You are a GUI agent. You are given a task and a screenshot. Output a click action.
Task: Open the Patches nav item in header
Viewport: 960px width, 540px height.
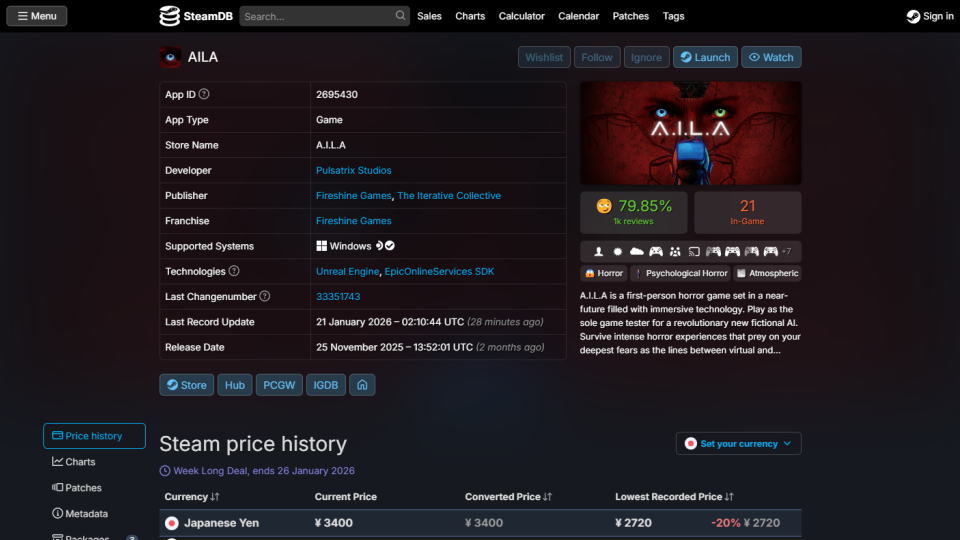coord(631,16)
